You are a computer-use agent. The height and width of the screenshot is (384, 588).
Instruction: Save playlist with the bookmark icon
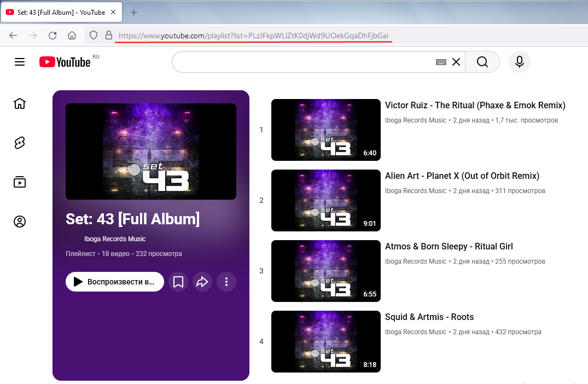click(x=178, y=282)
